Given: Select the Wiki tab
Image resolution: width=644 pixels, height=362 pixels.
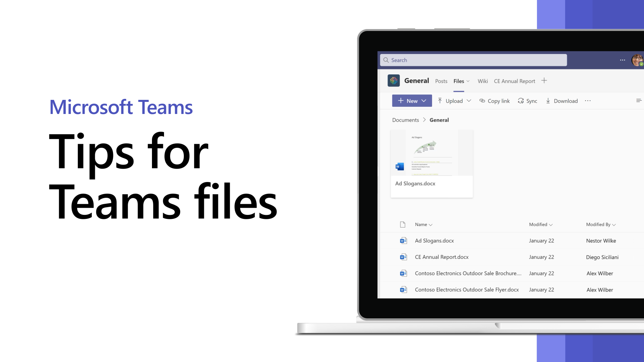Looking at the screenshot, I should point(483,81).
